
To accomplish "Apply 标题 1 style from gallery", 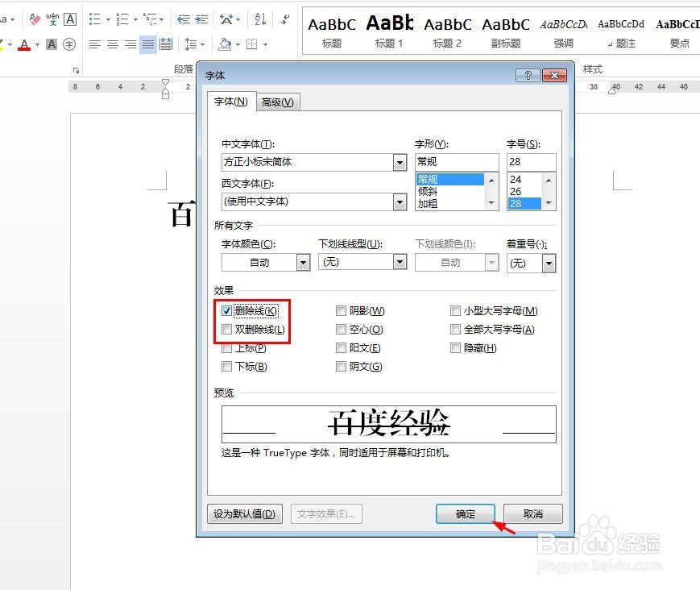I will click(389, 31).
